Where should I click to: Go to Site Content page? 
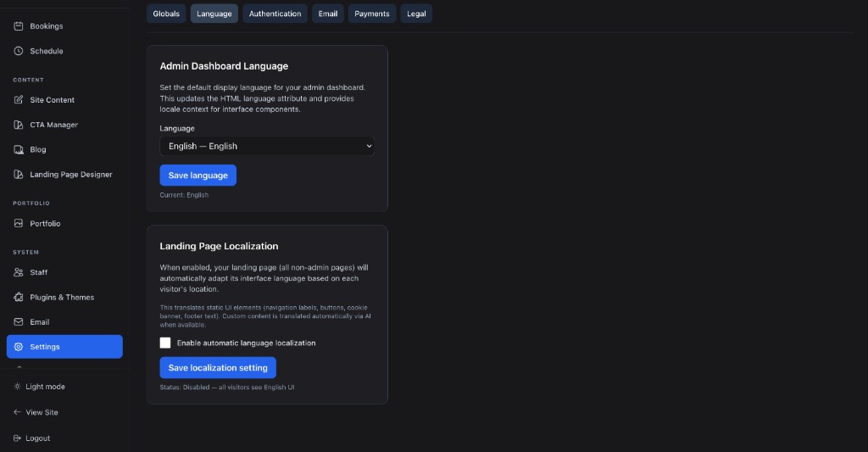coord(64,100)
